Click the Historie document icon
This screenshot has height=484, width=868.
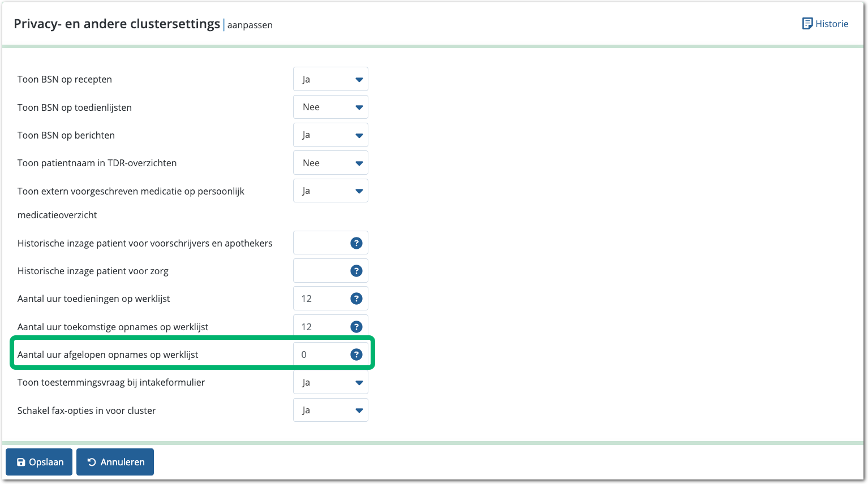pyautogui.click(x=807, y=24)
